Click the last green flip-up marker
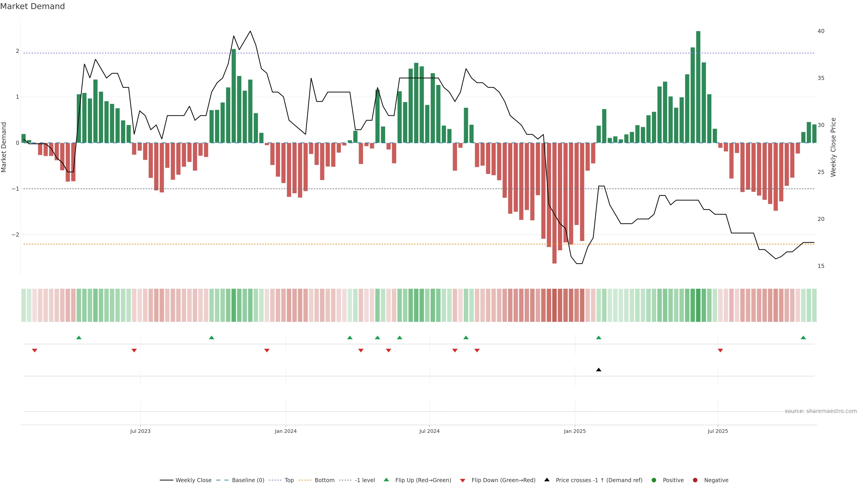868x488 pixels. coord(803,338)
